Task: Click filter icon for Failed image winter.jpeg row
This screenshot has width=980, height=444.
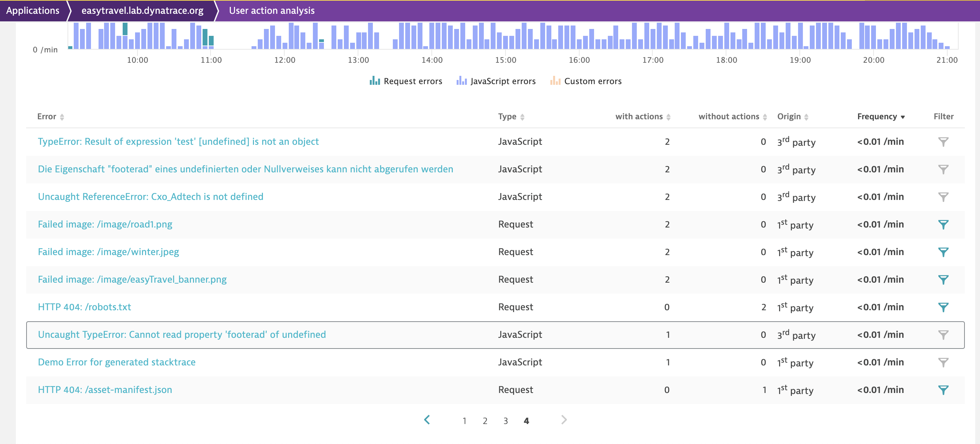Action: (943, 252)
